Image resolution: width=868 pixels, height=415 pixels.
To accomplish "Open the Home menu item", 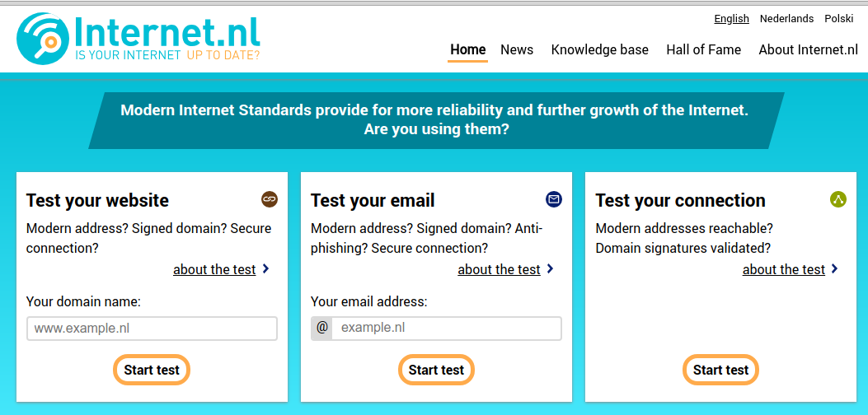I will point(467,49).
